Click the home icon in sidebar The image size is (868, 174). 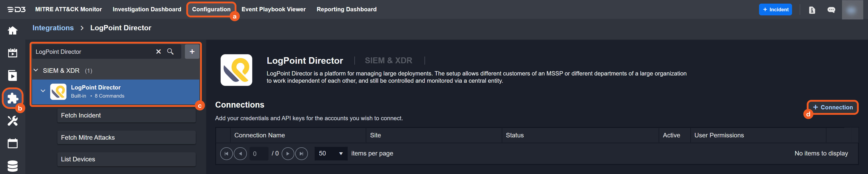click(12, 31)
